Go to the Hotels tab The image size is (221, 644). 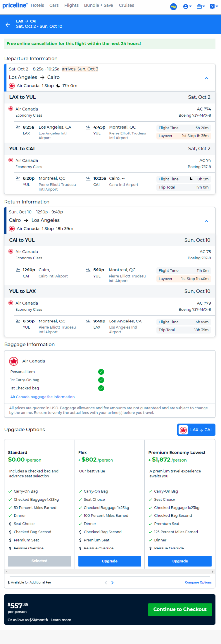click(x=37, y=5)
